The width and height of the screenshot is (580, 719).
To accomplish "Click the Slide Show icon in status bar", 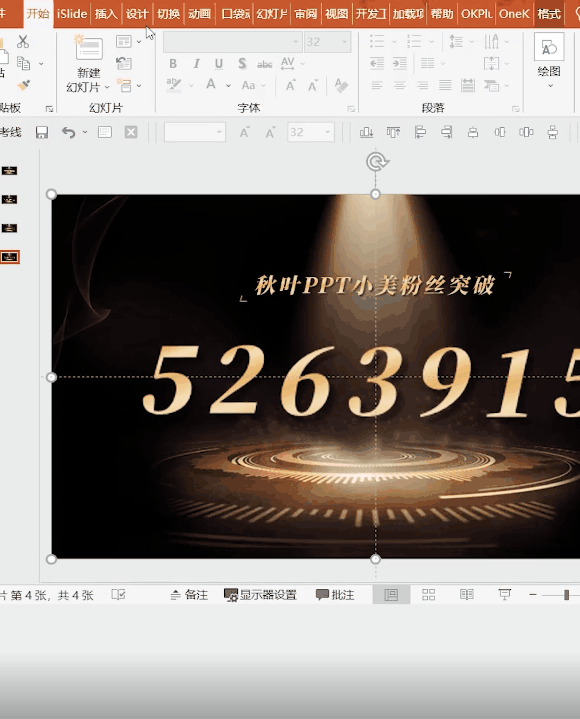I will pyautogui.click(x=504, y=595).
